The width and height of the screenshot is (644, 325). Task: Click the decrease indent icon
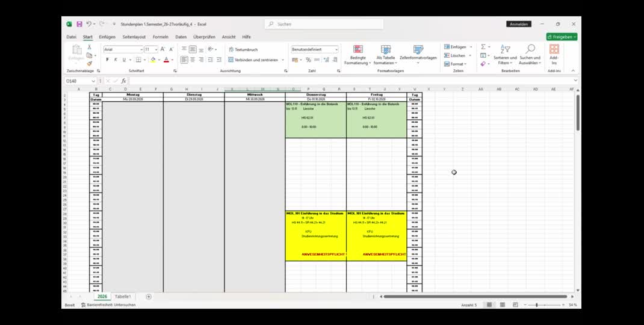tap(210, 60)
